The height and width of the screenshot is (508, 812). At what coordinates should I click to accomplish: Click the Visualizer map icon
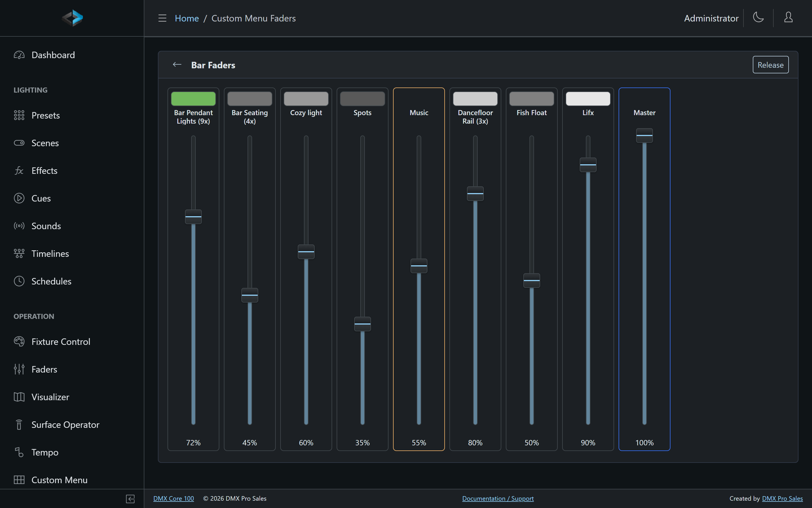(x=19, y=397)
